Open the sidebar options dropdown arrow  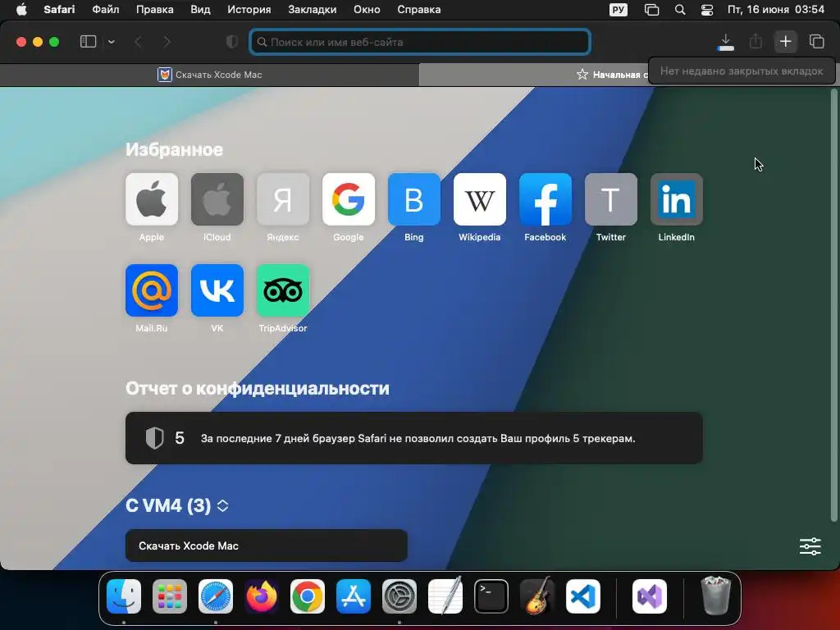pos(112,42)
